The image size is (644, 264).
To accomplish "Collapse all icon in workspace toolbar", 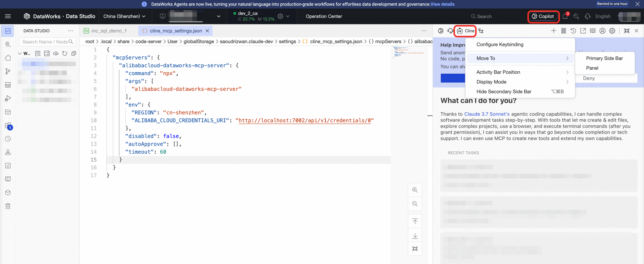I will (x=74, y=53).
